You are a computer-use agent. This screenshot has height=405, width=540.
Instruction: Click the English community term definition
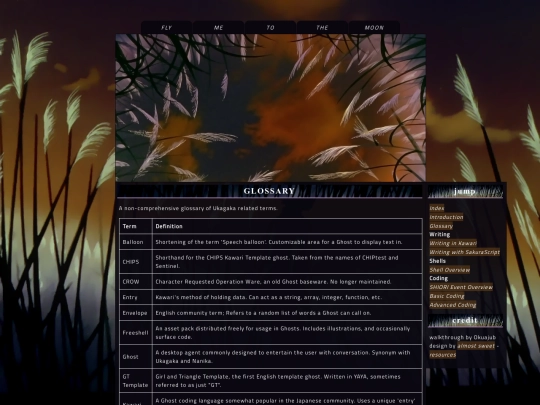pos(263,313)
